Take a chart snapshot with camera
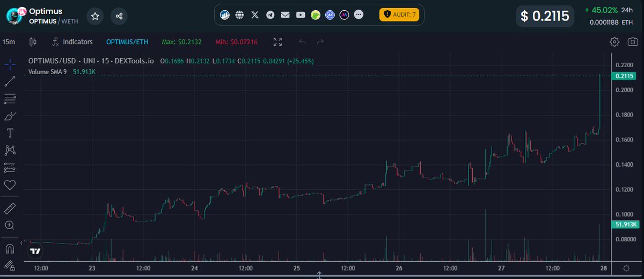Screen dimensions: 644x279 pyautogui.click(x=633, y=41)
